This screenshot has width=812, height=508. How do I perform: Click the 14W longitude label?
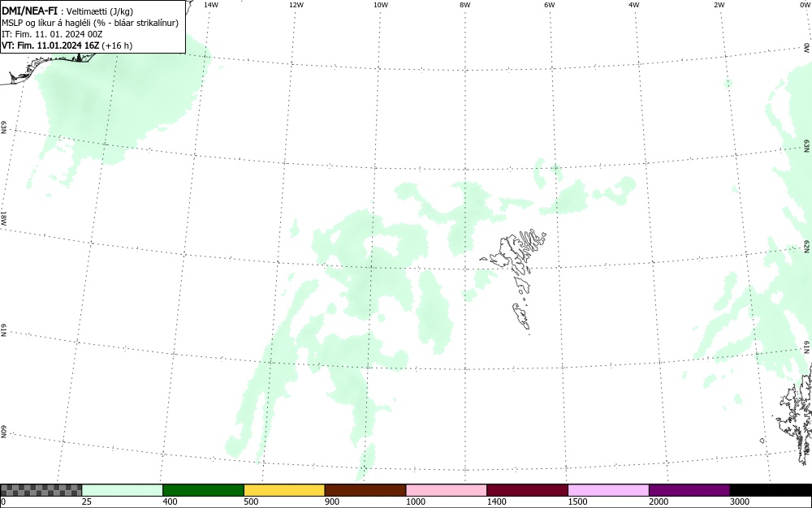(x=211, y=5)
